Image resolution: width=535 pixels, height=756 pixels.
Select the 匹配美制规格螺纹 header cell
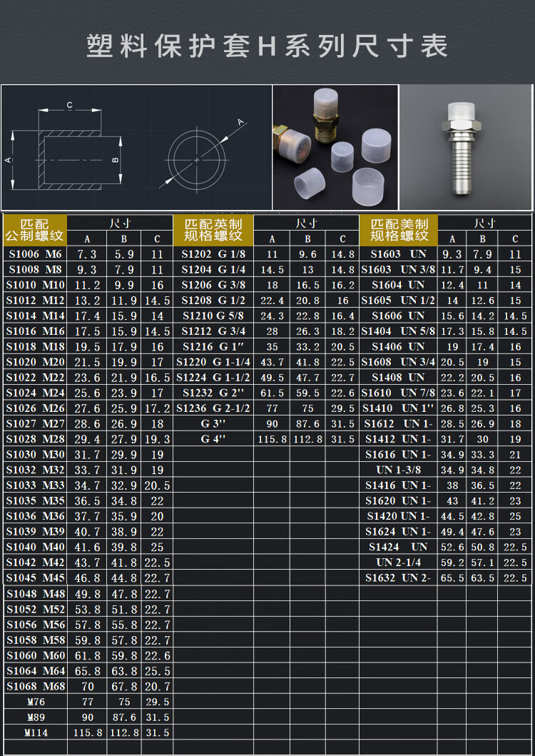[x=399, y=229]
